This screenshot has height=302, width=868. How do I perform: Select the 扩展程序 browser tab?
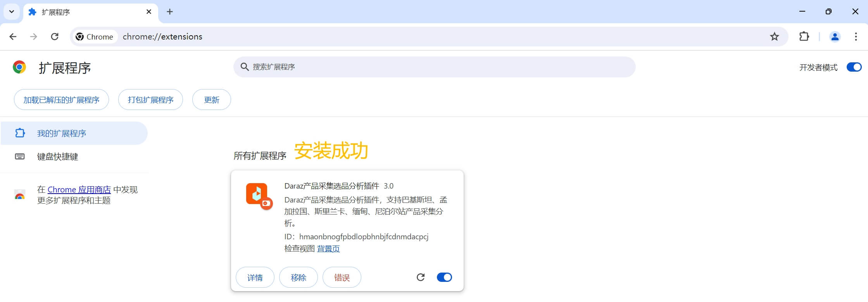(x=90, y=12)
